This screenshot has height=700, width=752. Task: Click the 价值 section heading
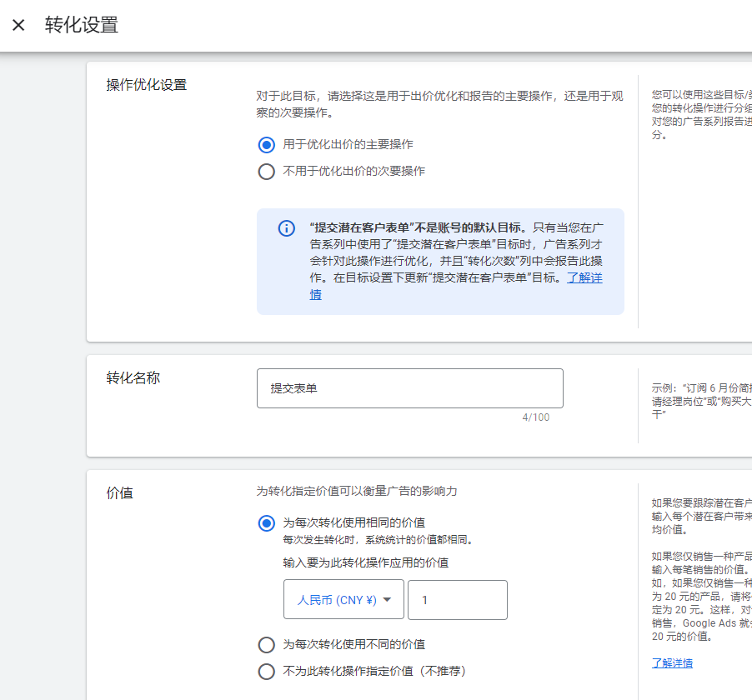[120, 493]
